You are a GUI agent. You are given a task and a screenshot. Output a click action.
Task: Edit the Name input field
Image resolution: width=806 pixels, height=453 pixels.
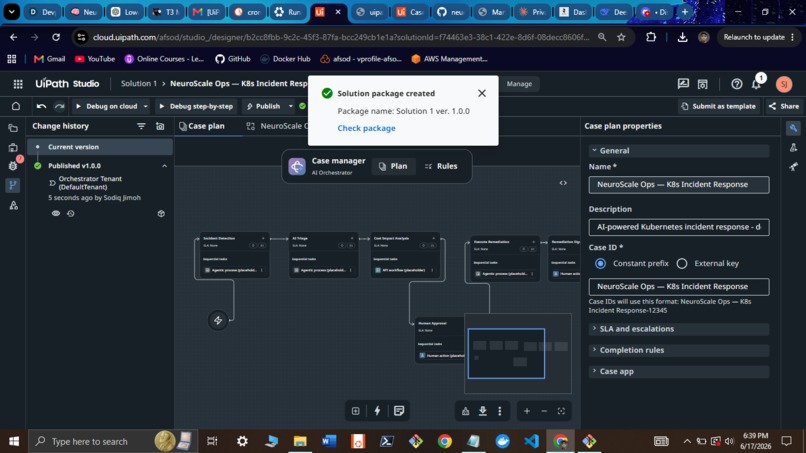point(679,185)
